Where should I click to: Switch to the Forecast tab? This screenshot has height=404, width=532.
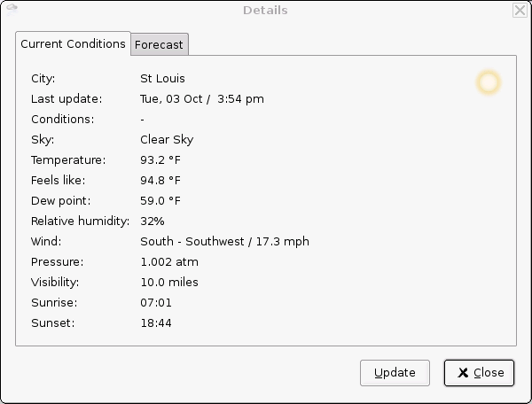[160, 45]
